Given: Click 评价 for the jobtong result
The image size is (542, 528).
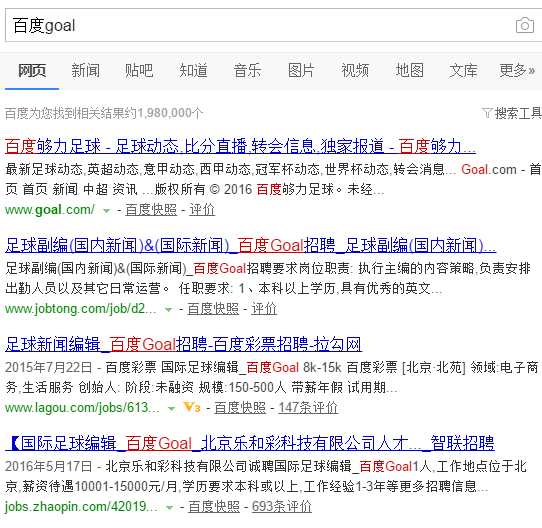Looking at the screenshot, I should point(264,309).
